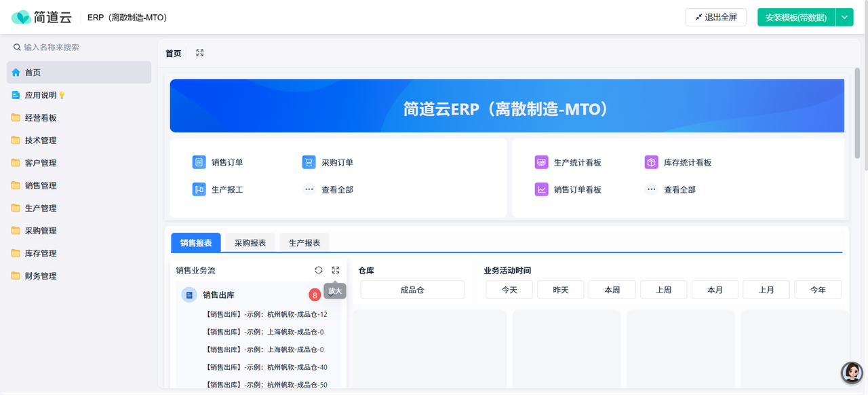Click the 采购订单 cart icon

point(309,162)
